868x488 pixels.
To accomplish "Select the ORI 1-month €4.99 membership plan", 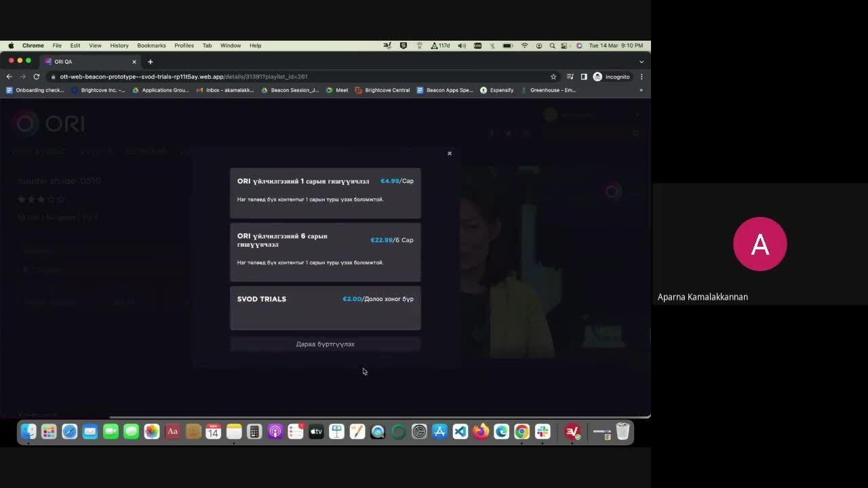I will tap(325, 193).
